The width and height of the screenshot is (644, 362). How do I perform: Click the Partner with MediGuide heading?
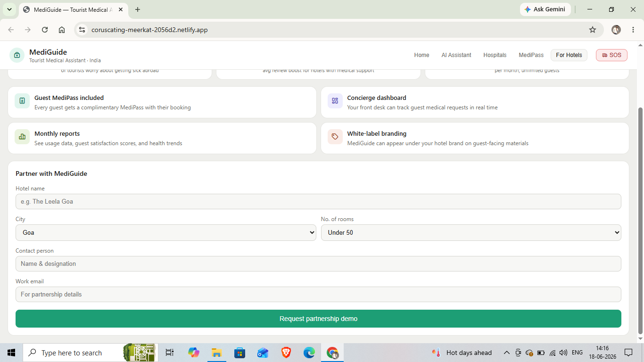pos(51,173)
